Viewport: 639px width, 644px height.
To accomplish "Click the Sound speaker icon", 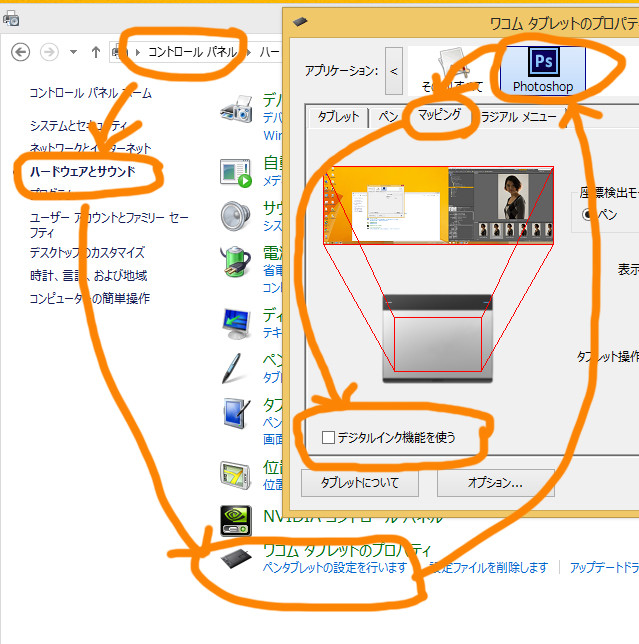I will pos(235,216).
